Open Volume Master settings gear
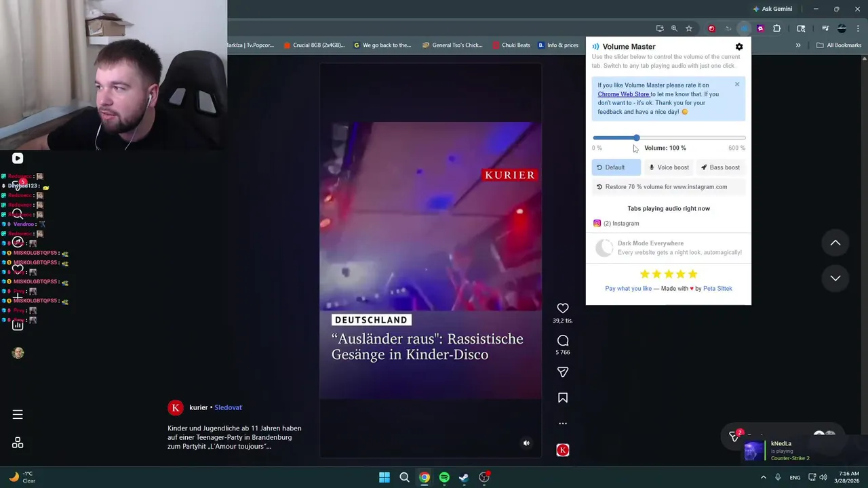 click(x=739, y=47)
